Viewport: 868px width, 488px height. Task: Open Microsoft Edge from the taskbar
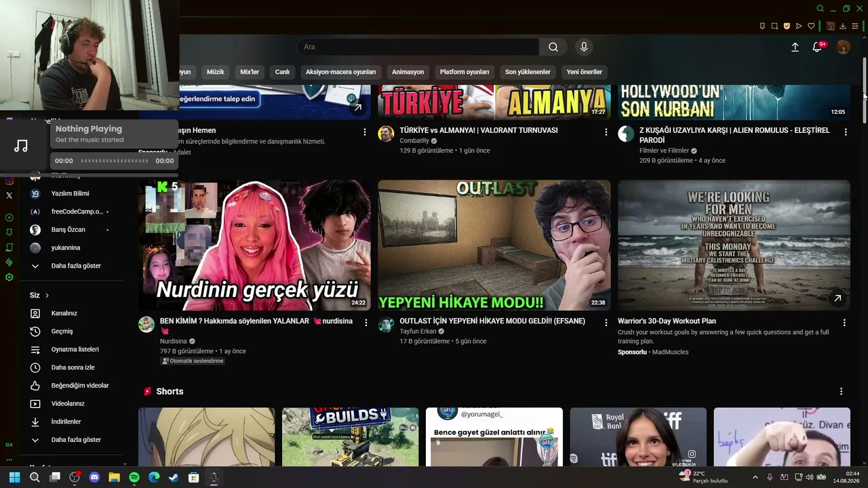pyautogui.click(x=154, y=477)
